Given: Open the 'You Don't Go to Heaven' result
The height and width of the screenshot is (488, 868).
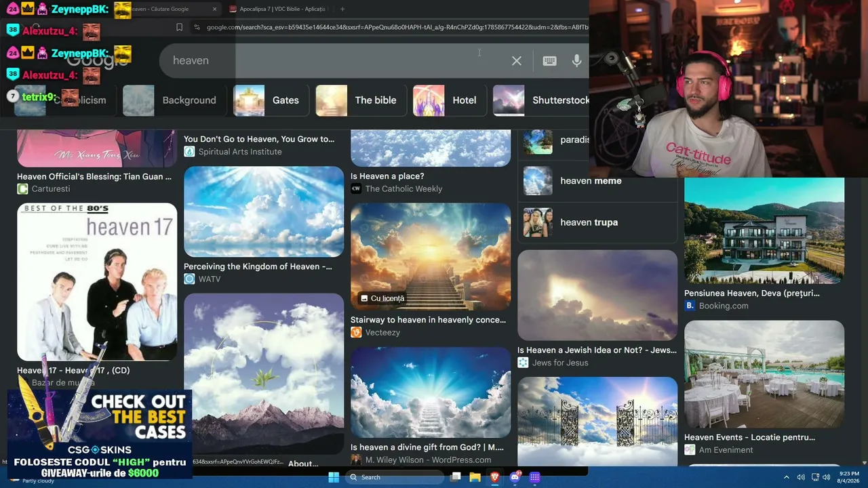Looking at the screenshot, I should coord(259,139).
